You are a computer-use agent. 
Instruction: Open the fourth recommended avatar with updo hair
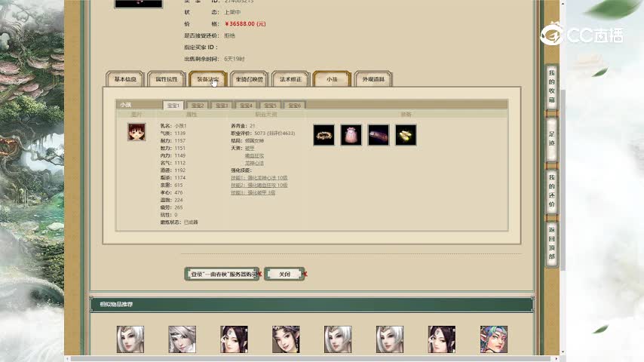click(286, 339)
